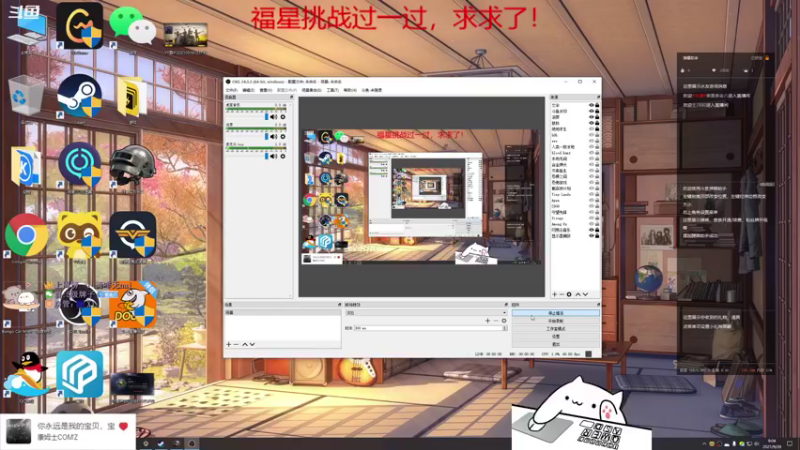
Task: Toggle the lock on the 守望先锋 source
Action: click(597, 212)
